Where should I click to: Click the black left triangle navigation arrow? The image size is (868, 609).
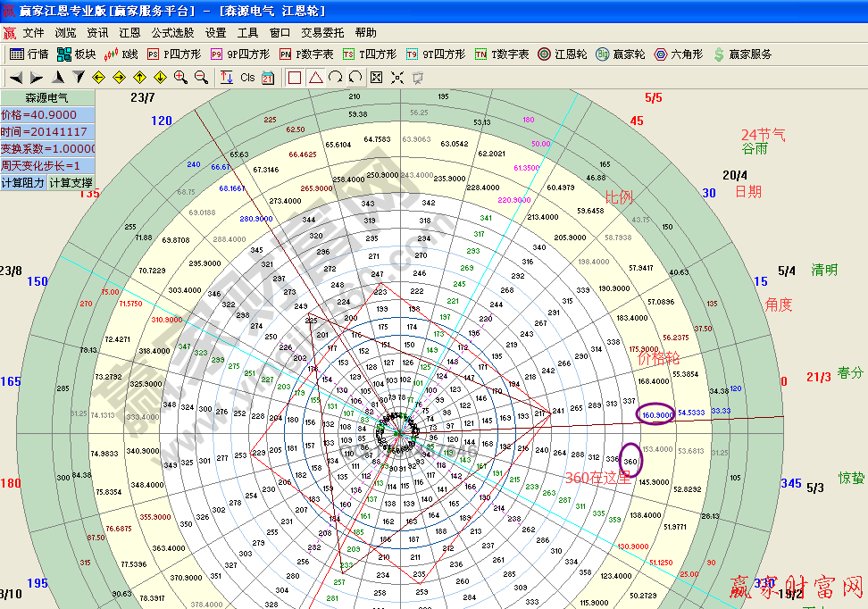[16, 78]
